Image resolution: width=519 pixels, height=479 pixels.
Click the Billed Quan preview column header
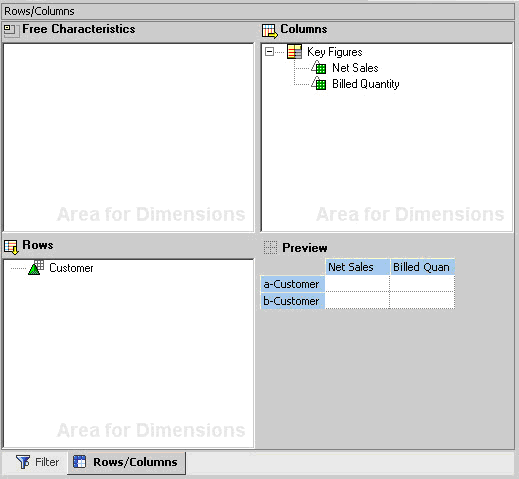422,267
